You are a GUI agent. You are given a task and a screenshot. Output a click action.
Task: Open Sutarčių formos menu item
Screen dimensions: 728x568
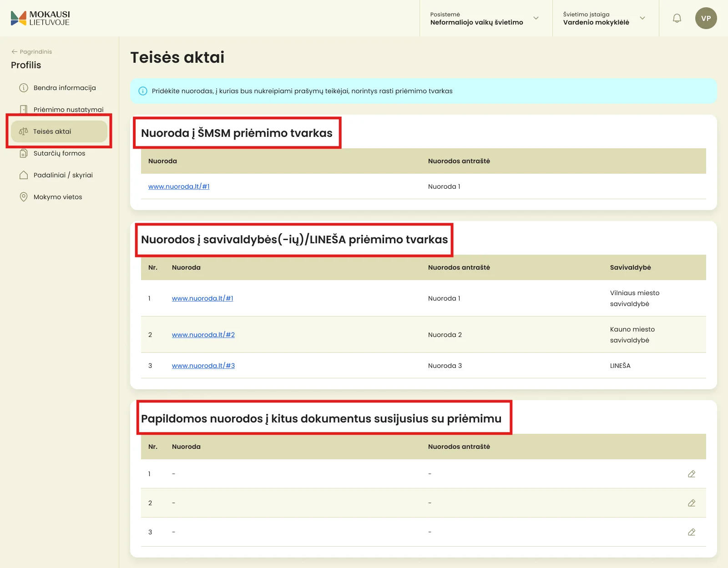click(59, 153)
